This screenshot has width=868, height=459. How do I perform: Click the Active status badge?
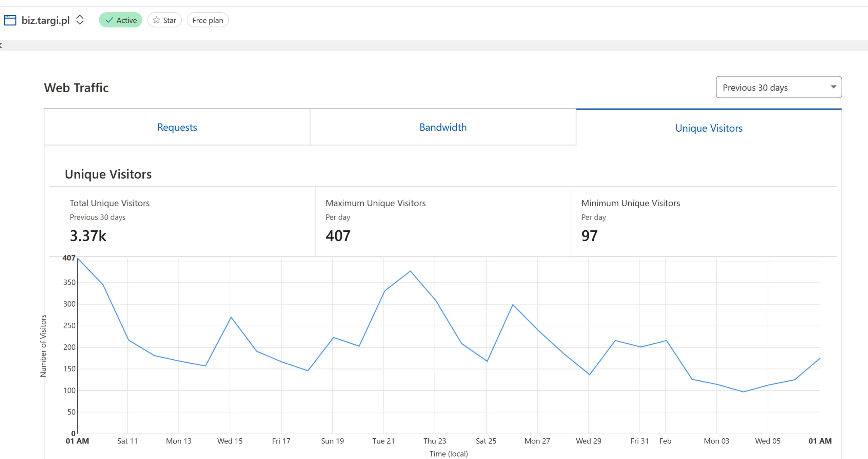(121, 20)
